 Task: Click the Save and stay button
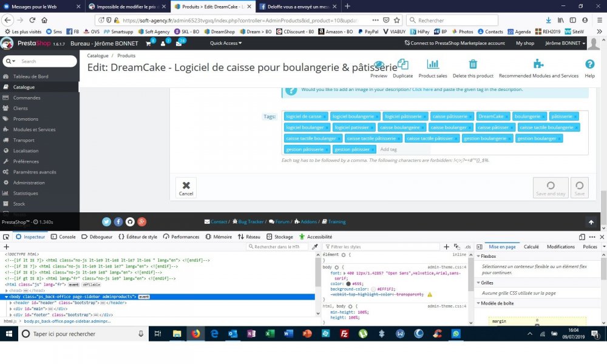551,188
